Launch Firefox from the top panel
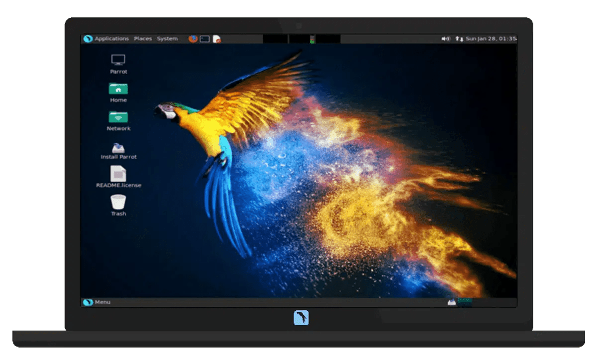 click(193, 39)
